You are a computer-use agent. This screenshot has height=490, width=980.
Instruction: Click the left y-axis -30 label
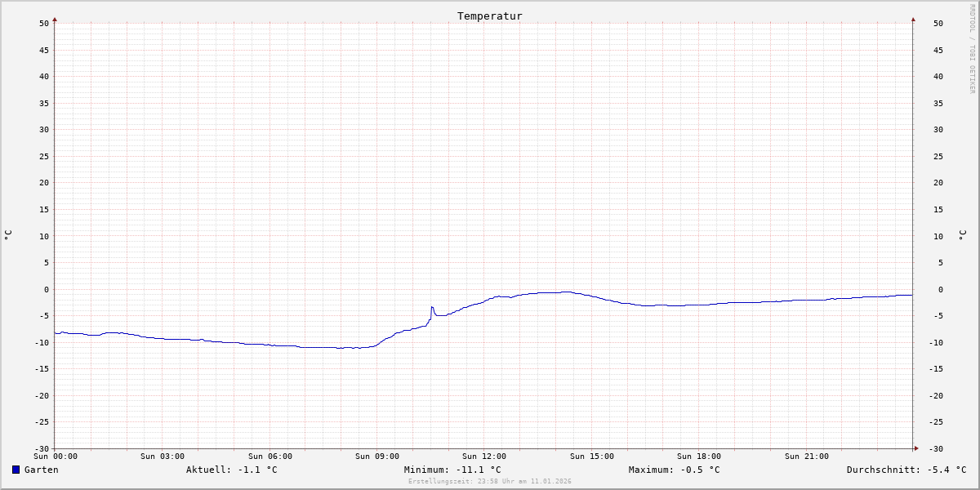(42, 448)
